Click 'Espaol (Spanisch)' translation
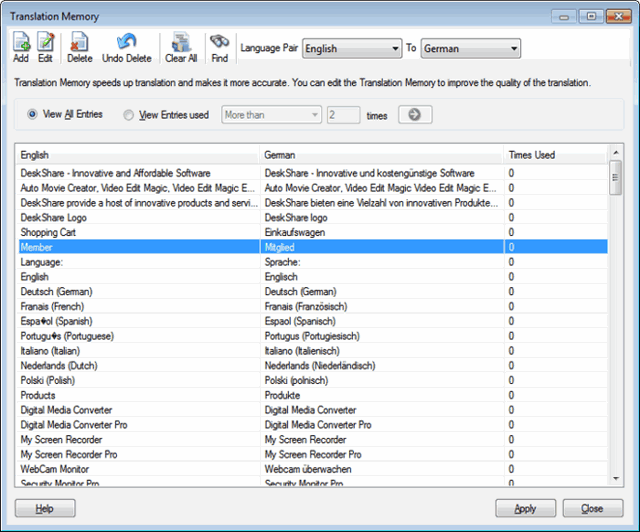This screenshot has width=640, height=532. (300, 321)
